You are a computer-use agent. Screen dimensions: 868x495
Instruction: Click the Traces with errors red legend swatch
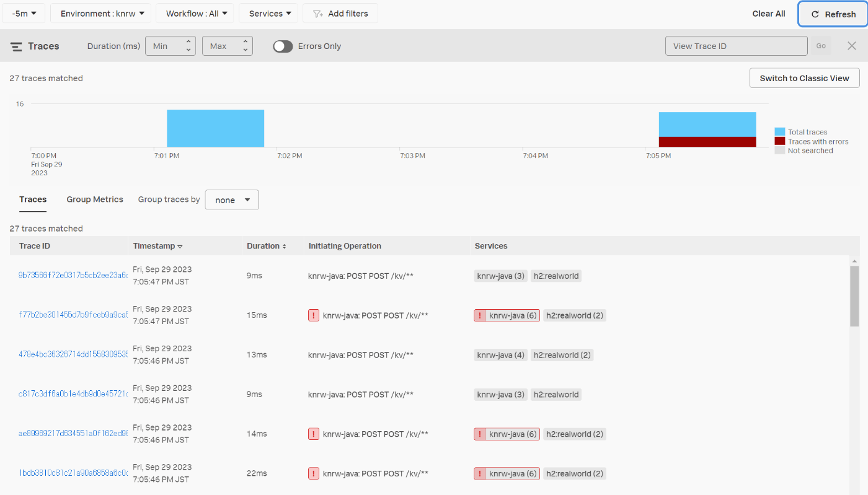pos(780,141)
